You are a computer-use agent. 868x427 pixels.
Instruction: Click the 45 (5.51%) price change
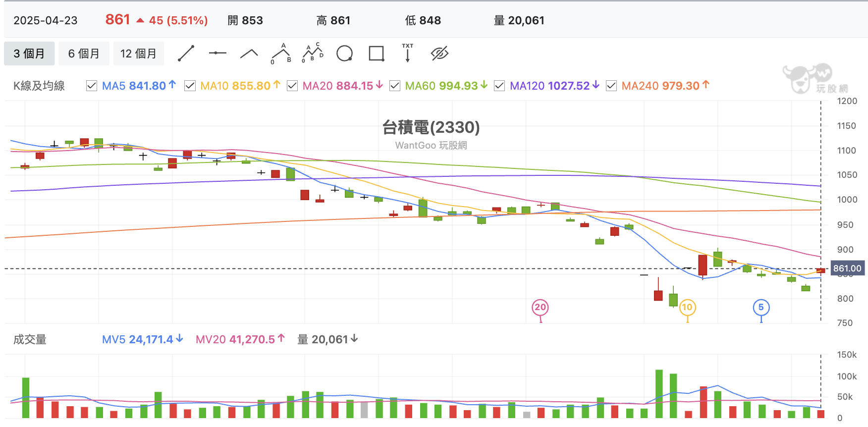coord(178,20)
